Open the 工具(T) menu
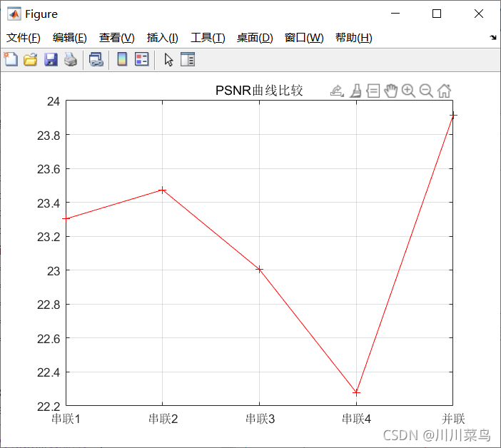The height and width of the screenshot is (448, 501). coord(208,38)
